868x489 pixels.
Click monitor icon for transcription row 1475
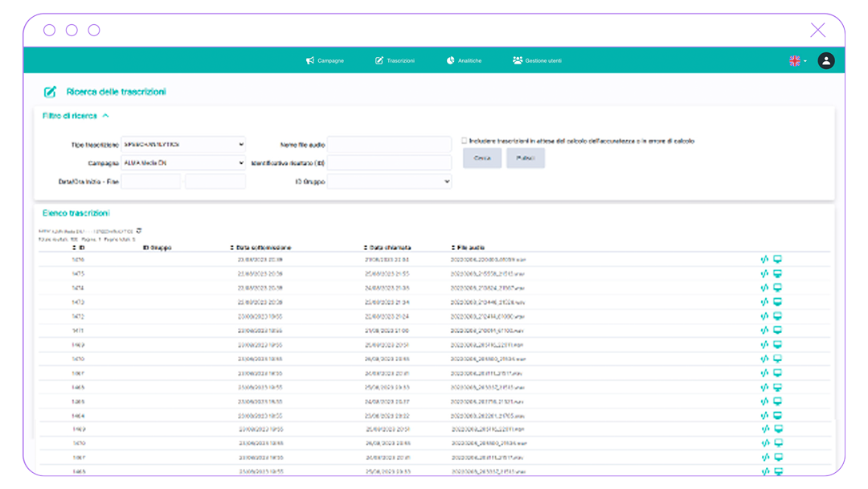(x=777, y=273)
